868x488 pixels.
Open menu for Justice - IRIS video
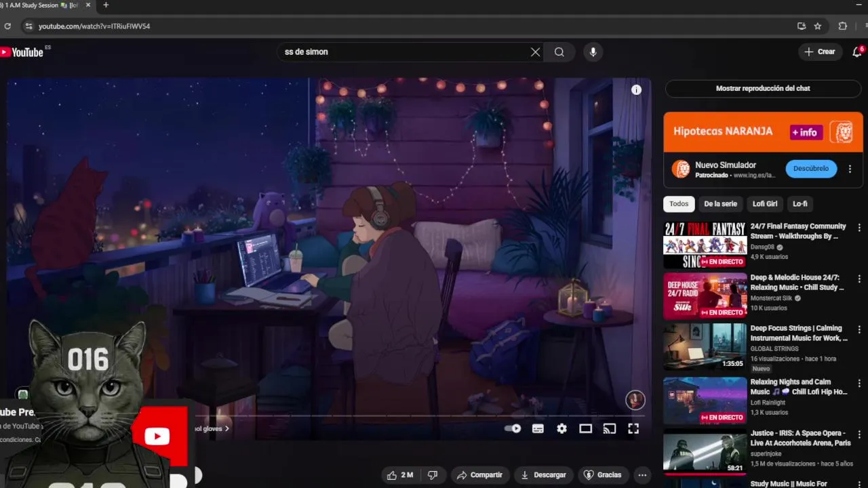click(859, 434)
